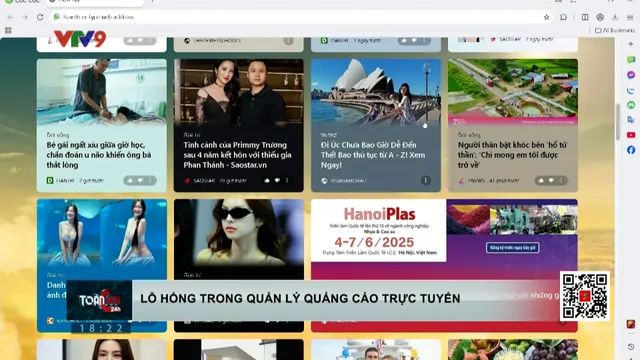Screen dimensions: 640x360
Task: Open the couple photo of Primmy Trương article
Action: (239, 91)
